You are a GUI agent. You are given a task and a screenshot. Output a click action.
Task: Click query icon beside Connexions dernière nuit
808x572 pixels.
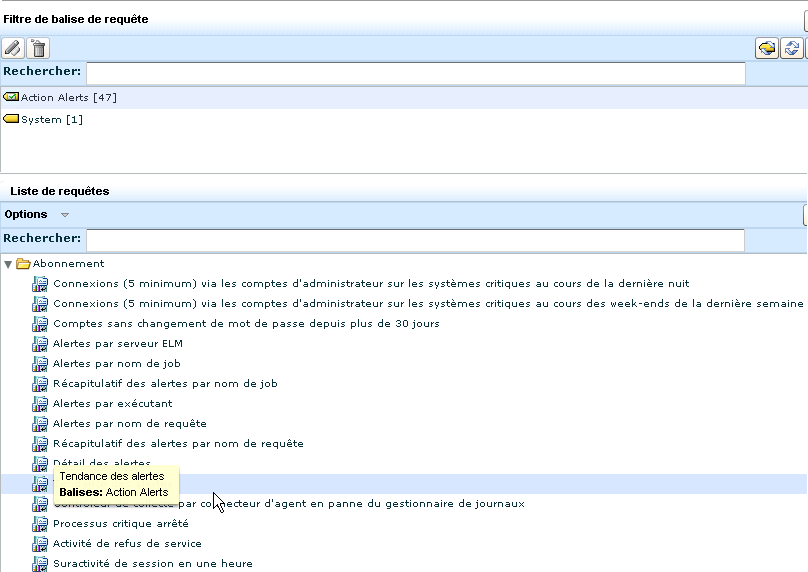pos(40,284)
